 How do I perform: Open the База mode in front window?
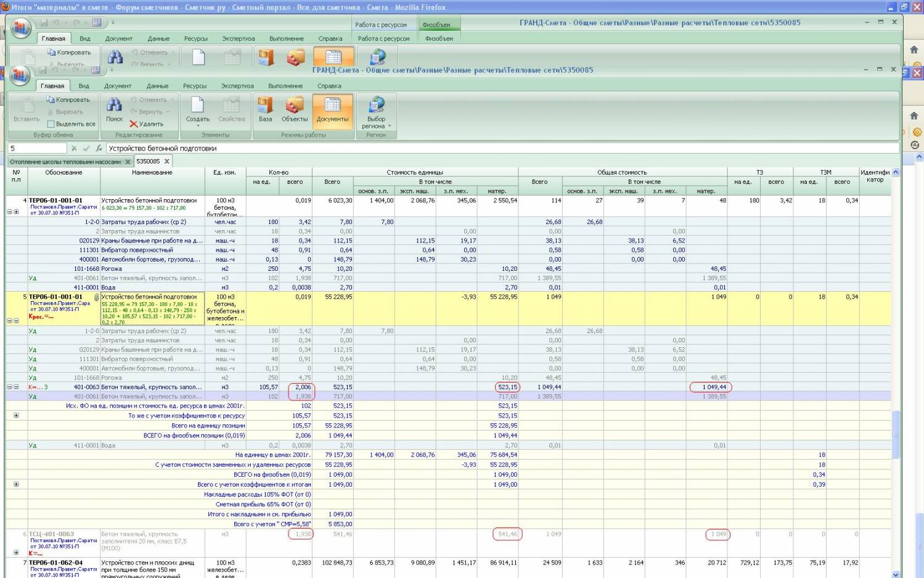click(265, 110)
